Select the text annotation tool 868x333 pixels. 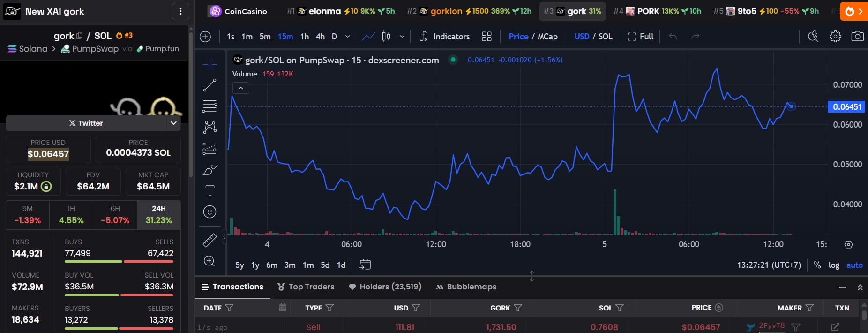tap(210, 190)
